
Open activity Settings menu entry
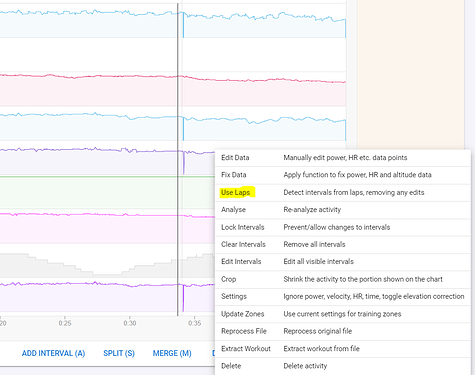[x=343, y=296]
